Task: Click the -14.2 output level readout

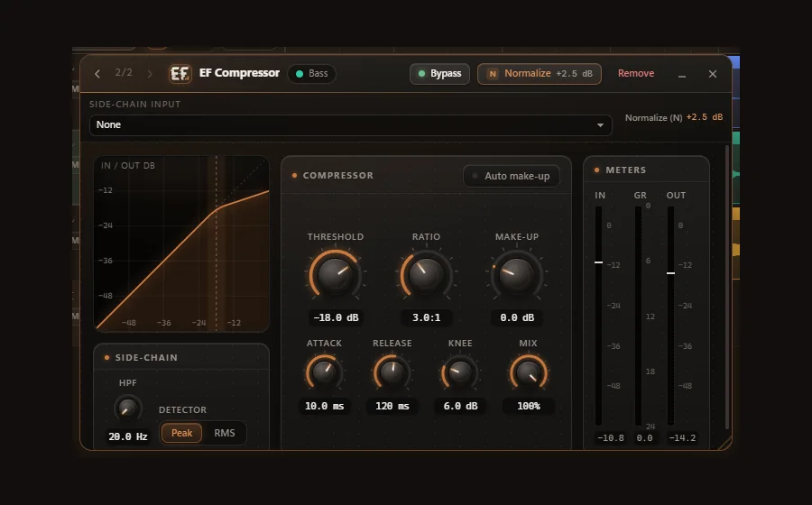Action: click(682, 437)
